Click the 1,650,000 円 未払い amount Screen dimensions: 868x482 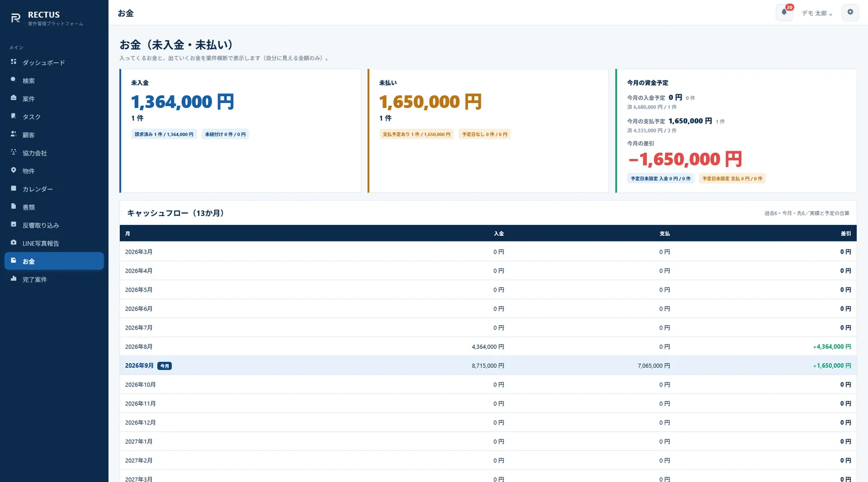coord(430,102)
